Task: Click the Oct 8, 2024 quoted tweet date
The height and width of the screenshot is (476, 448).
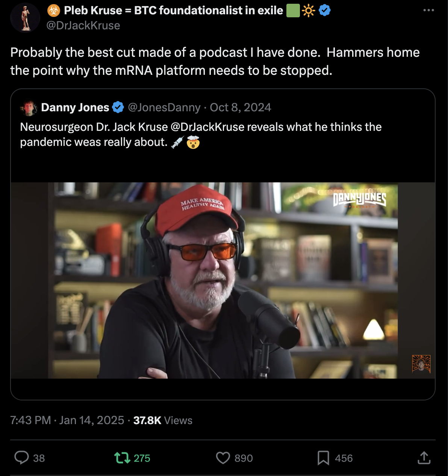Action: pyautogui.click(x=241, y=108)
